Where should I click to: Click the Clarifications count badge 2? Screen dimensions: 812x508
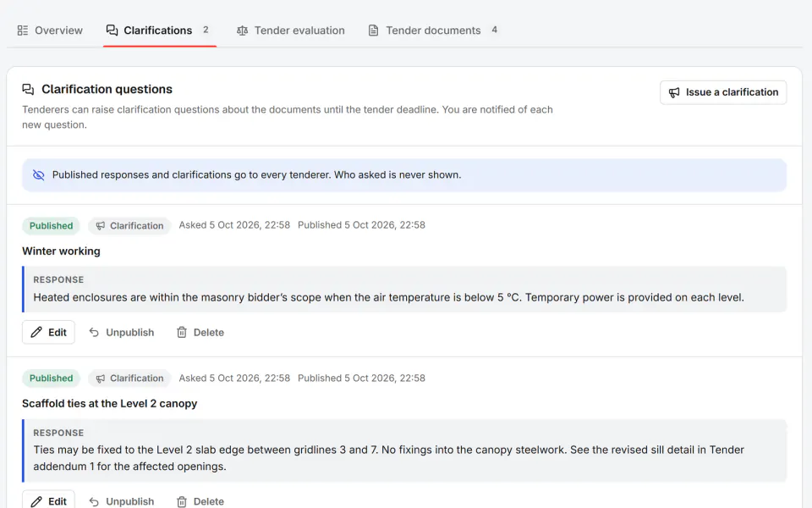(x=206, y=30)
